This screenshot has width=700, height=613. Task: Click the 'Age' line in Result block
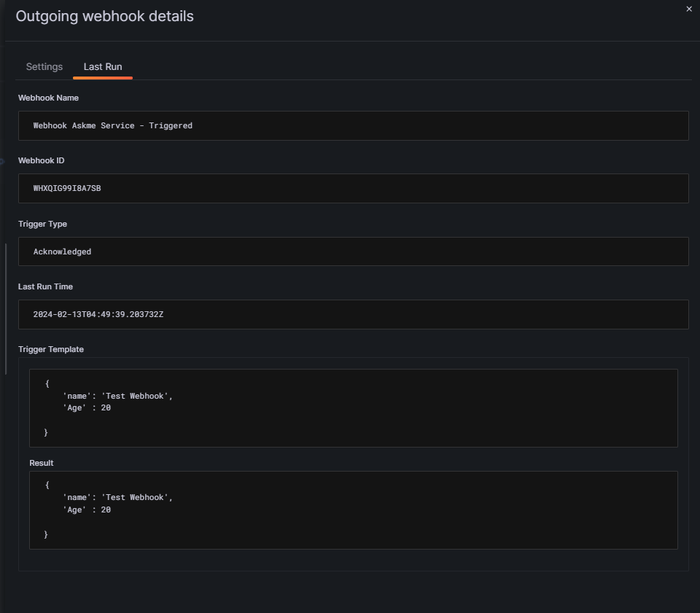pyautogui.click(x=87, y=510)
